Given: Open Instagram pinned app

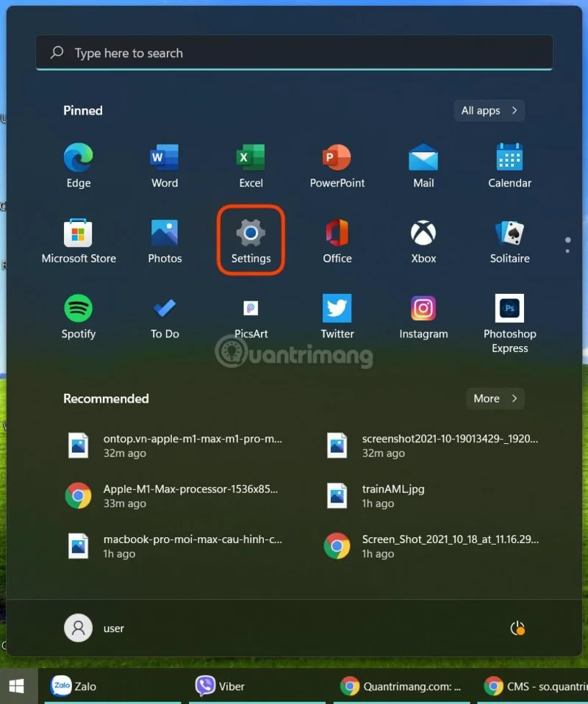Looking at the screenshot, I should 423,317.
